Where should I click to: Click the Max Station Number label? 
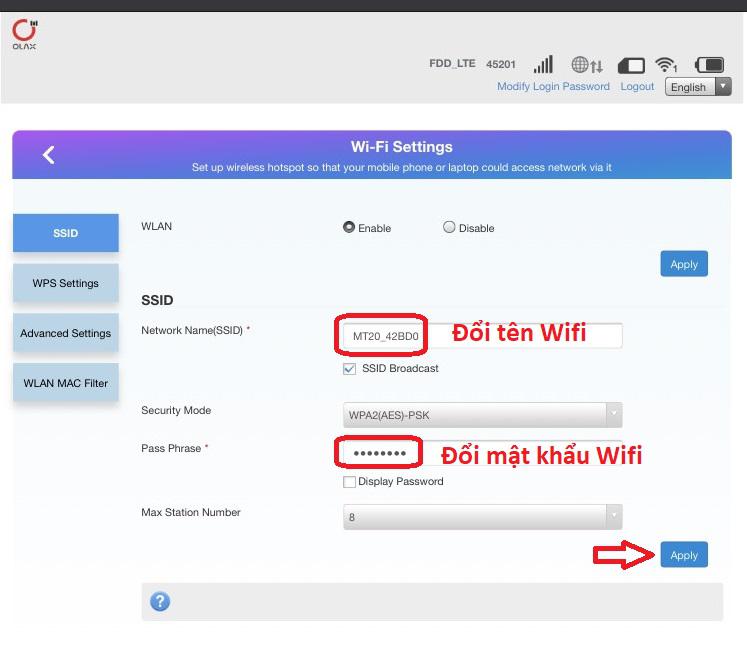pos(191,512)
